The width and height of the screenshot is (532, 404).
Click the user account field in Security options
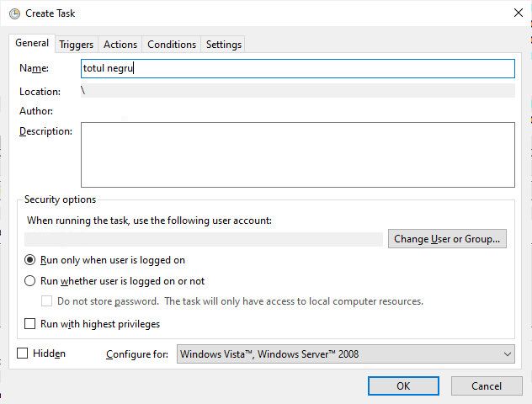[204, 239]
